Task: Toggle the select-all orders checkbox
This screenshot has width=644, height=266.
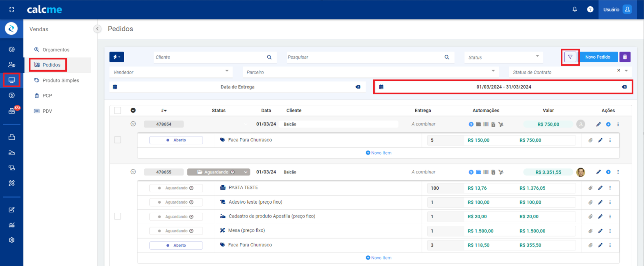Action: click(118, 110)
